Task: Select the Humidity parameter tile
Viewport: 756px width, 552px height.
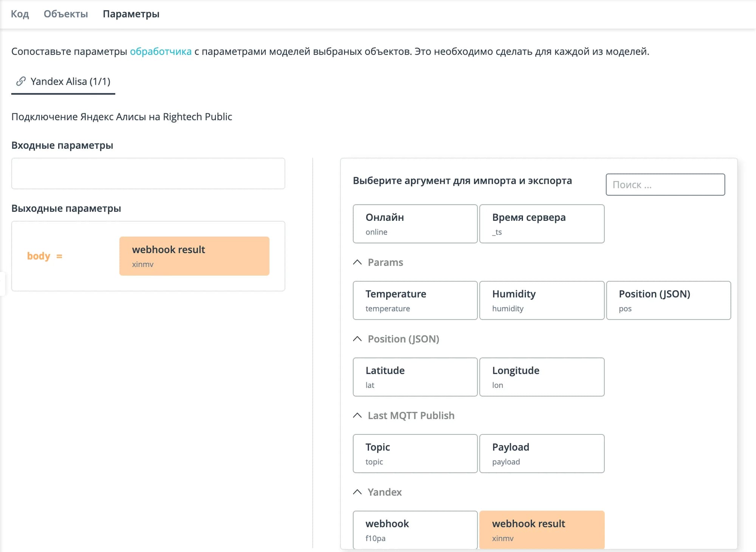Action: tap(542, 301)
